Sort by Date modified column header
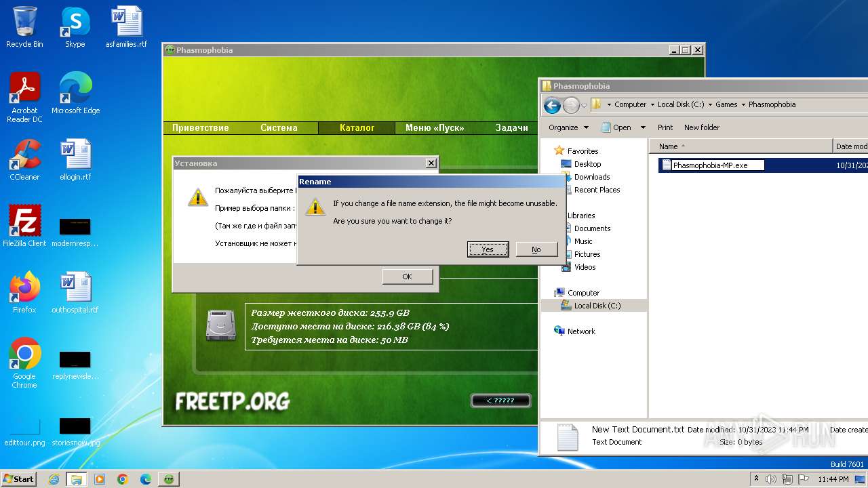The width and height of the screenshot is (868, 488). click(851, 146)
